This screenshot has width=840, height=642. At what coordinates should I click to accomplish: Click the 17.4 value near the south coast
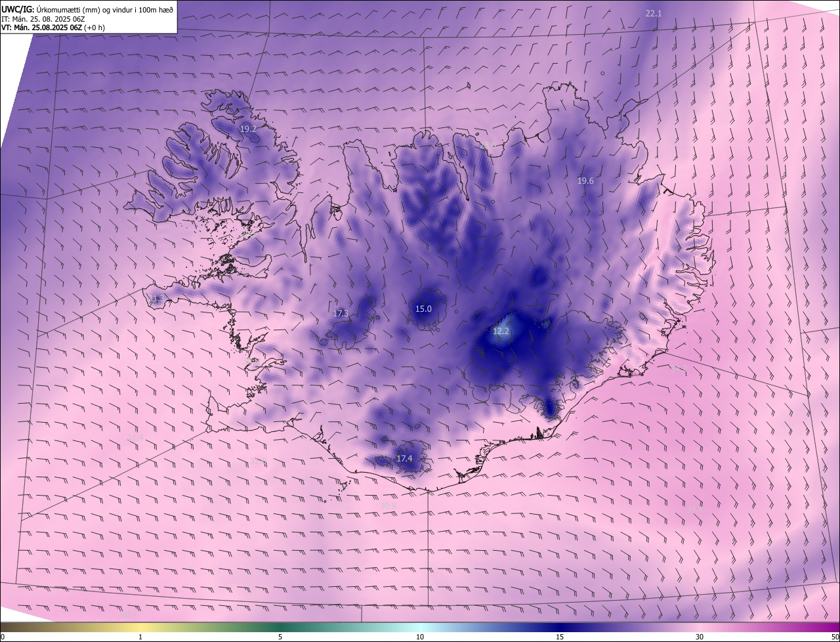pyautogui.click(x=404, y=458)
